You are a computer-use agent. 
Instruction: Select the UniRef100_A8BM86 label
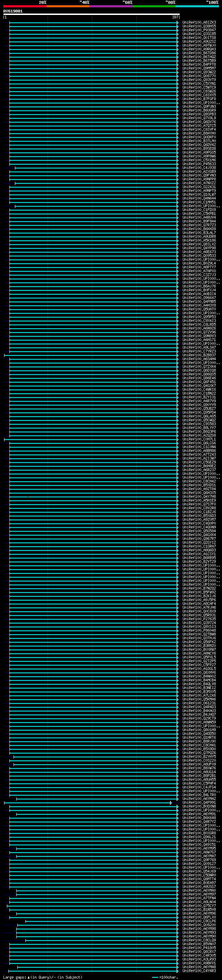point(199,451)
